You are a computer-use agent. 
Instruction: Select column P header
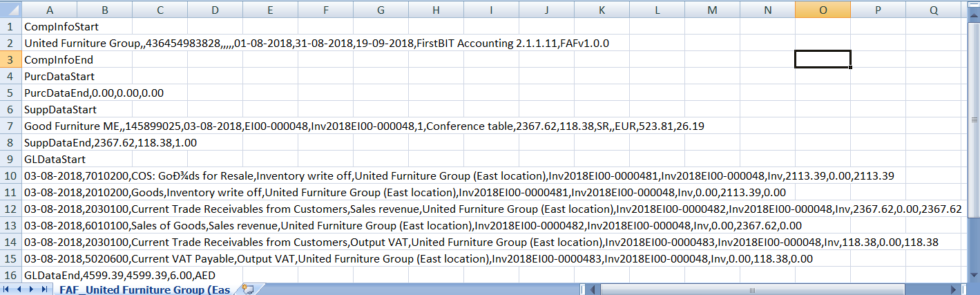(878, 10)
